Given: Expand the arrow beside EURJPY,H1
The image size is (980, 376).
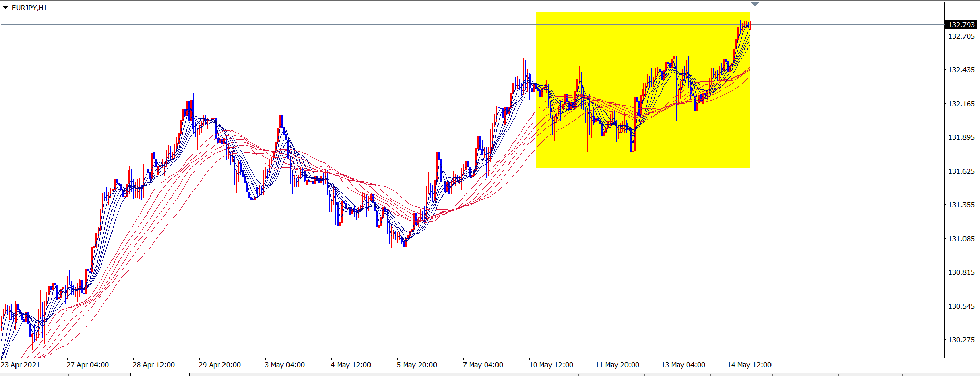Looking at the screenshot, I should click(6, 8).
